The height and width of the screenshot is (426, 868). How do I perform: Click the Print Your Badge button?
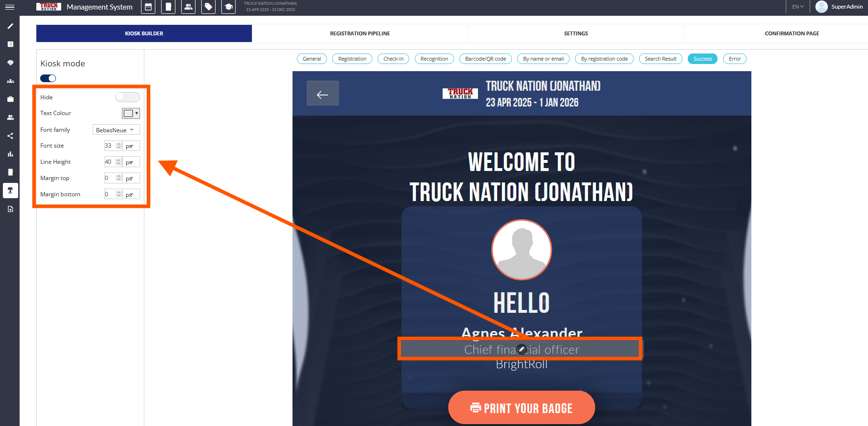521,408
